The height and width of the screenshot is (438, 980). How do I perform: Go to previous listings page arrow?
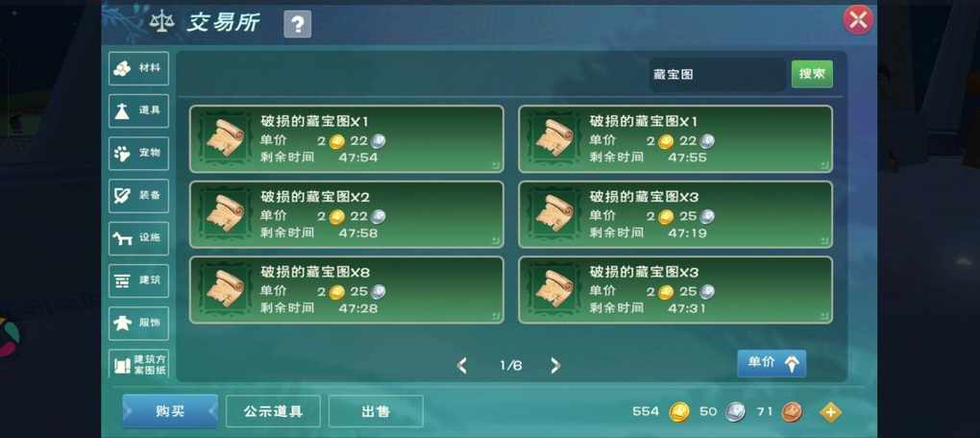[462, 366]
